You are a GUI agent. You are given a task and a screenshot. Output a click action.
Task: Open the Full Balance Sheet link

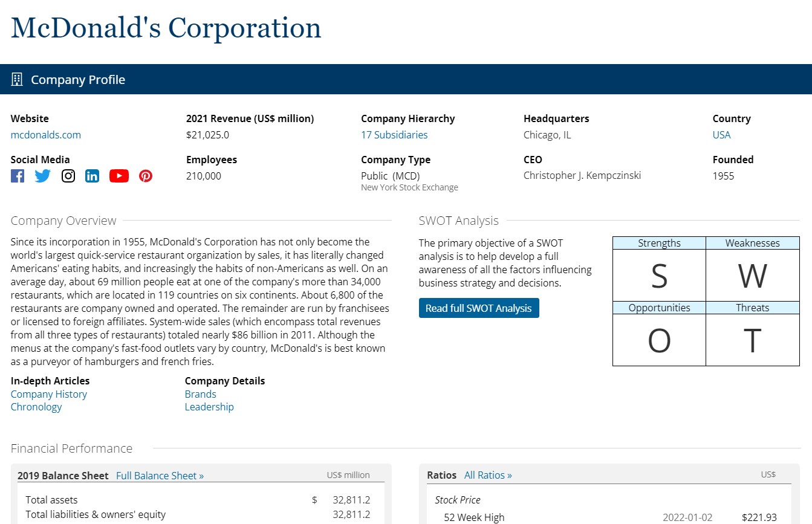coord(160,476)
